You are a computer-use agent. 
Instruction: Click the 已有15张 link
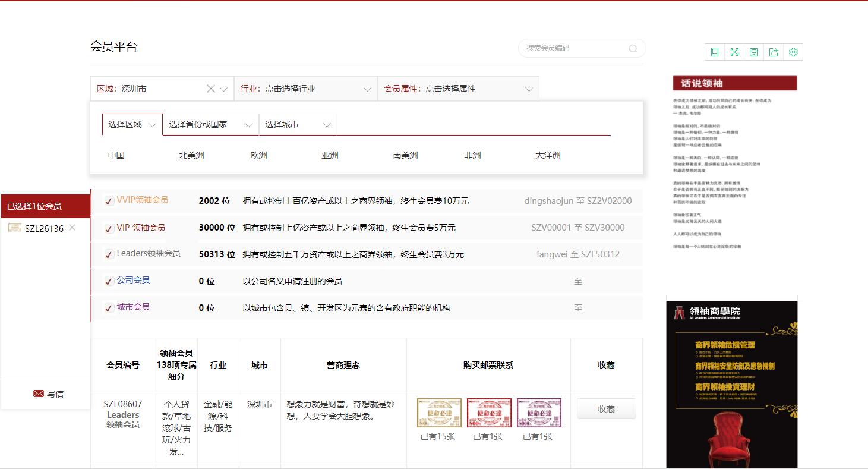pyautogui.click(x=438, y=436)
